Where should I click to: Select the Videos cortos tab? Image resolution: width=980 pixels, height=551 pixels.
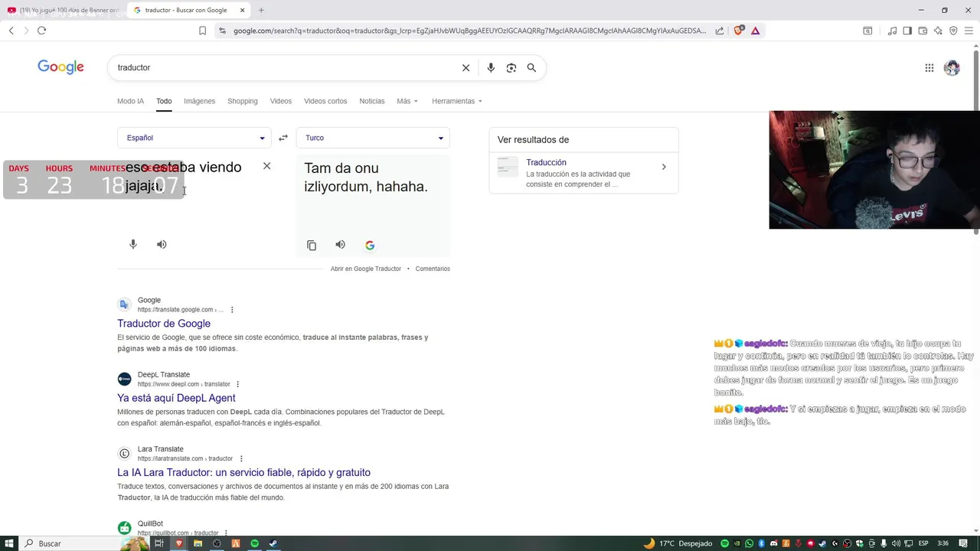click(325, 101)
